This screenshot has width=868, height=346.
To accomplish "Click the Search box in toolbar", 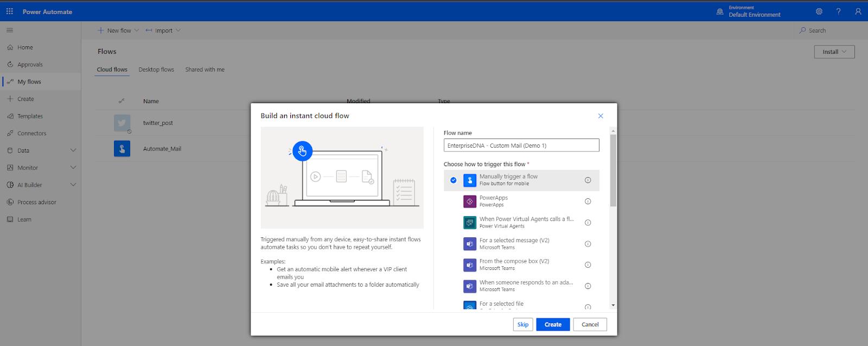I will [830, 30].
